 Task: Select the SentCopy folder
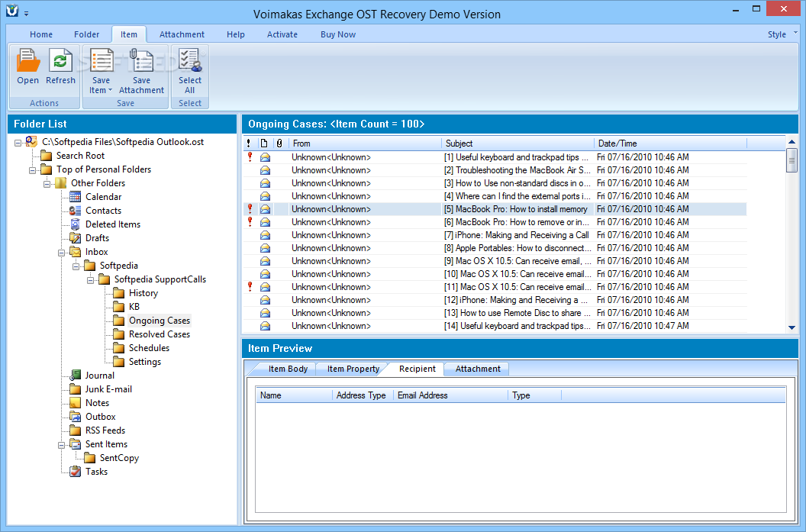119,458
